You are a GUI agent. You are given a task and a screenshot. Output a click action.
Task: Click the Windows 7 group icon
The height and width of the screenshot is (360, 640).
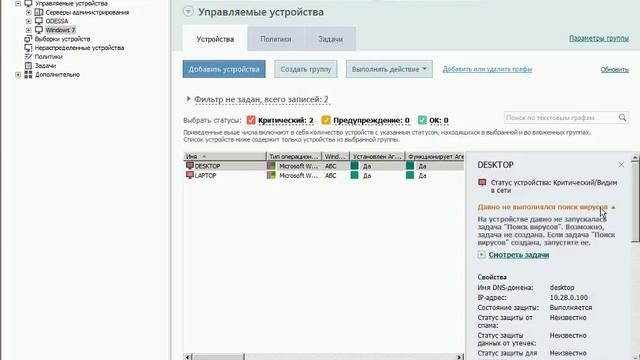[x=39, y=30]
